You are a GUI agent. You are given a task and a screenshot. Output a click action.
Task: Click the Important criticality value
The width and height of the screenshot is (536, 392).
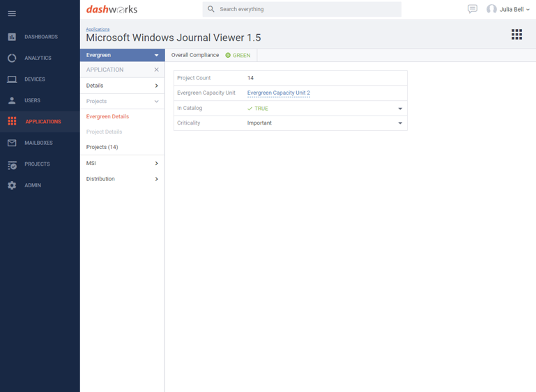(x=259, y=123)
